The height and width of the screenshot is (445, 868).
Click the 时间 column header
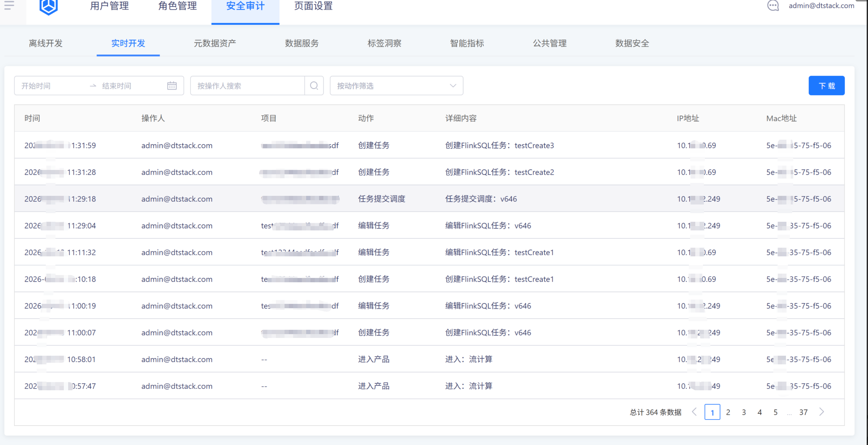pyautogui.click(x=32, y=118)
